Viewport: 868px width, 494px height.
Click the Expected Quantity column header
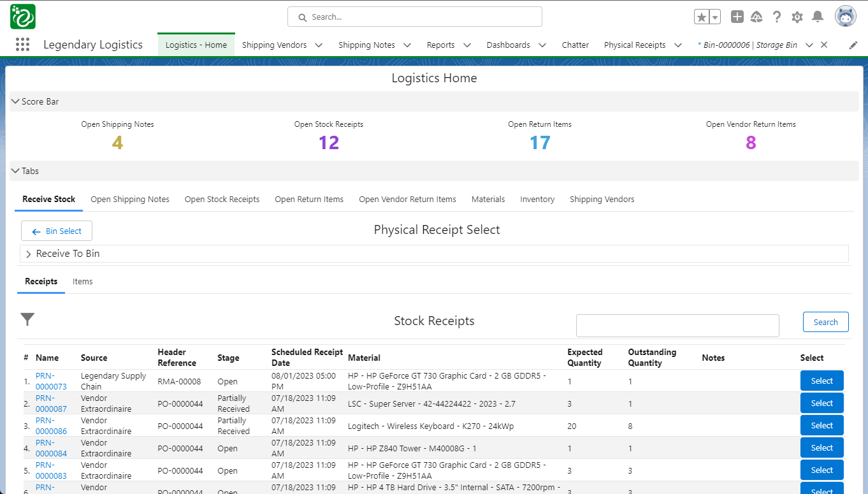coord(585,358)
